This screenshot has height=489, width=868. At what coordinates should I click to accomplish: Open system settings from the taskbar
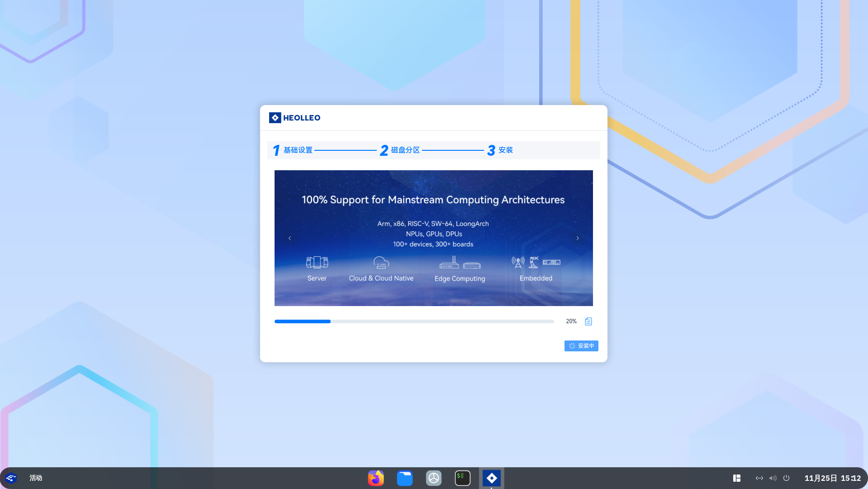(x=434, y=478)
